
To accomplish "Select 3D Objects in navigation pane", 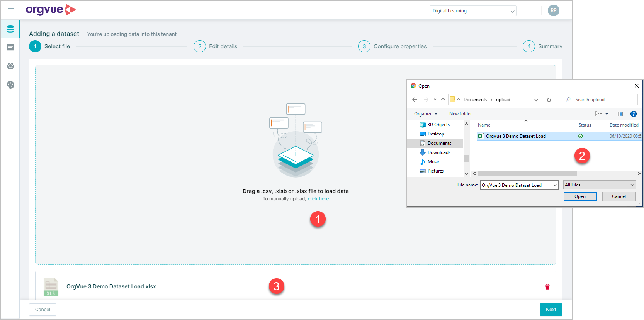I will pos(435,125).
